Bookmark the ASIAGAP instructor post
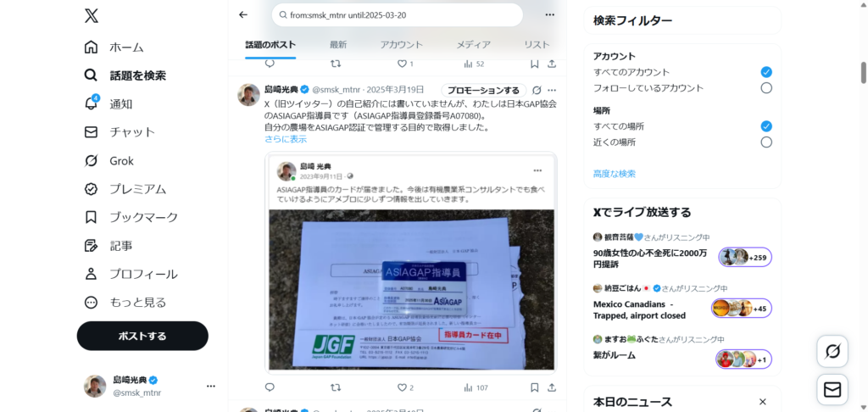The image size is (868, 412). 534,387
